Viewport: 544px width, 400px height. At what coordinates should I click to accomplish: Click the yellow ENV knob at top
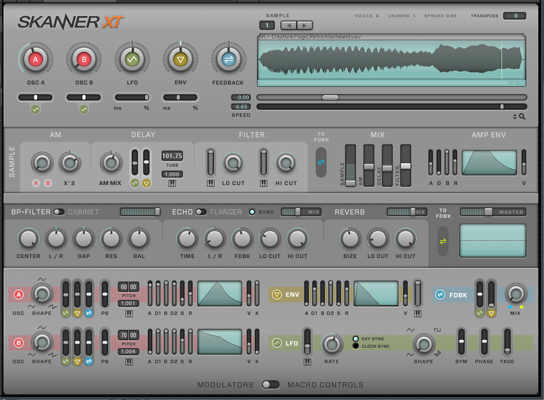180,59
